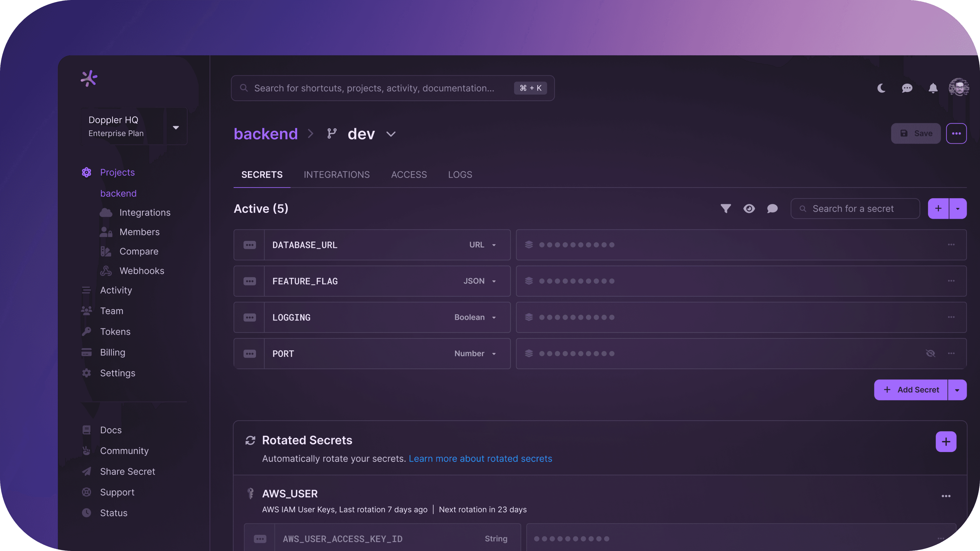Click the plus button next to secret search
Screen dimensions: 980x551
[938, 209]
